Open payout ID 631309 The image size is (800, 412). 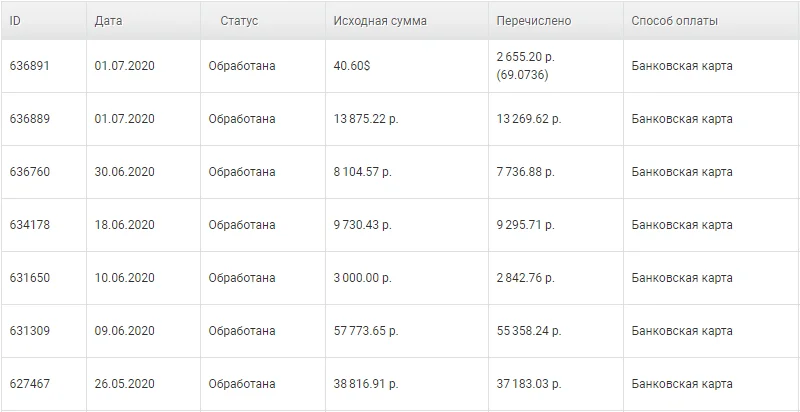(x=30, y=331)
